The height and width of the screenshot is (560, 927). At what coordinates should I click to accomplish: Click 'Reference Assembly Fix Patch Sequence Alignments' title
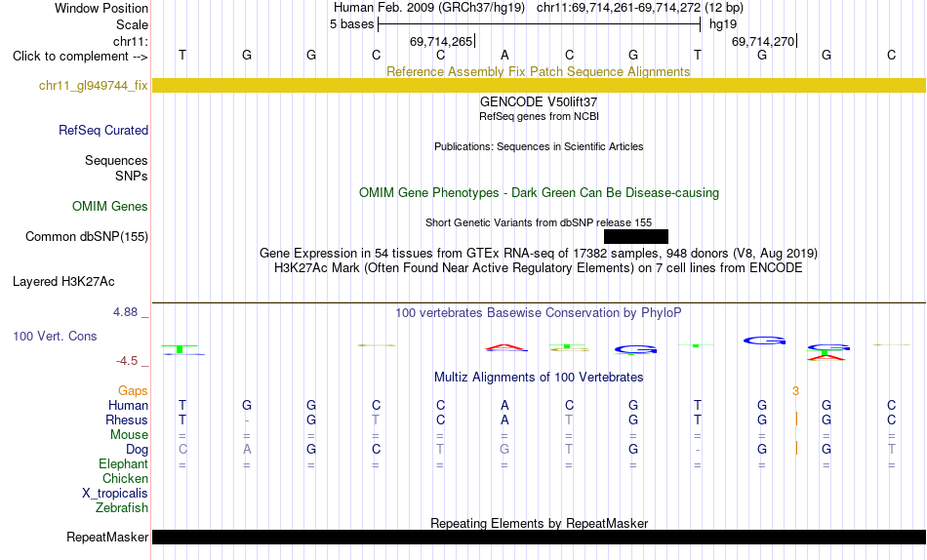[x=539, y=71]
